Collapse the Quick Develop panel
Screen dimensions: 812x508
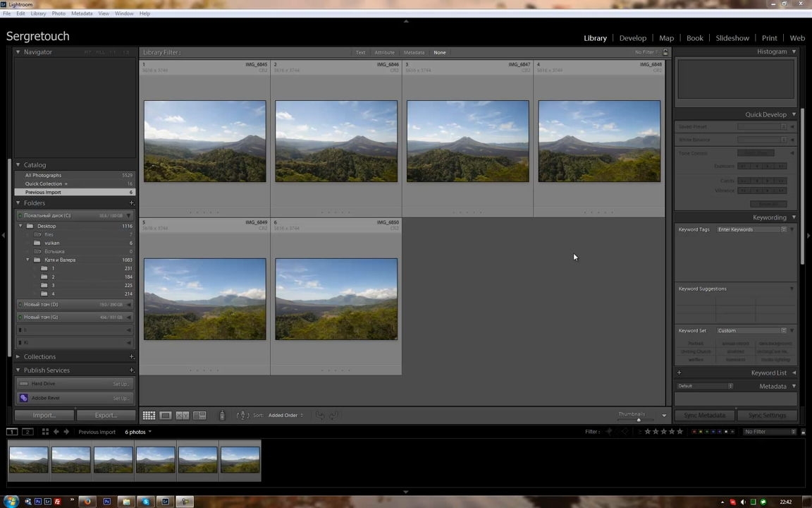[x=794, y=114]
